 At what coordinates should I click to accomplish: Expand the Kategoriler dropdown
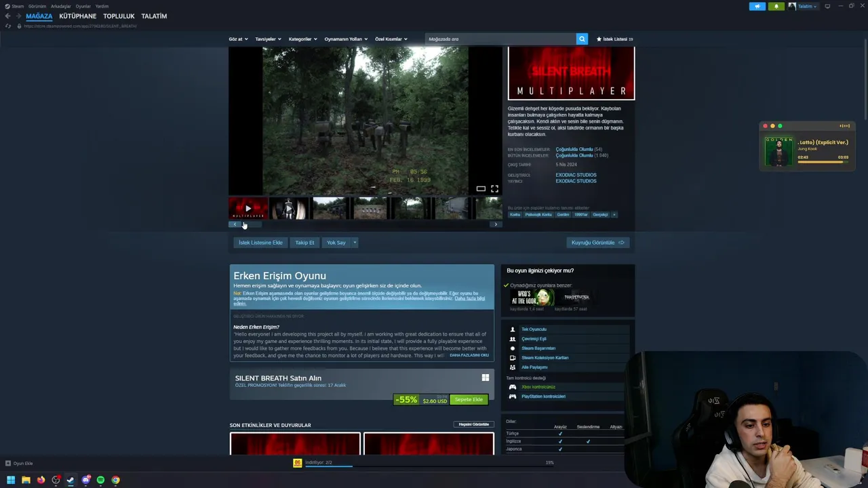coord(302,39)
